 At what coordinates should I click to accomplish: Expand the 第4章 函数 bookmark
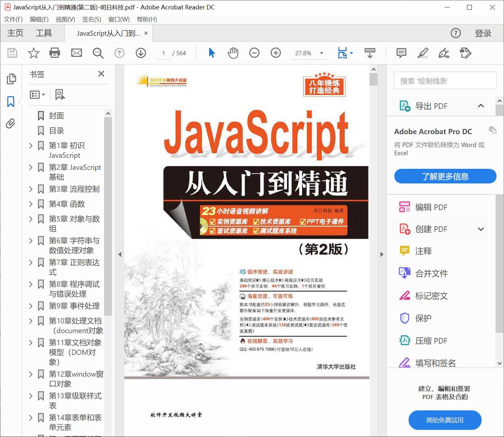(31, 204)
